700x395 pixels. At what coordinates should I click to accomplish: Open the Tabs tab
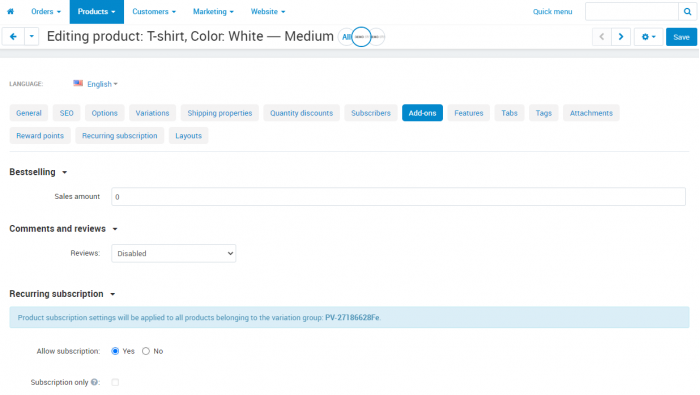point(509,113)
